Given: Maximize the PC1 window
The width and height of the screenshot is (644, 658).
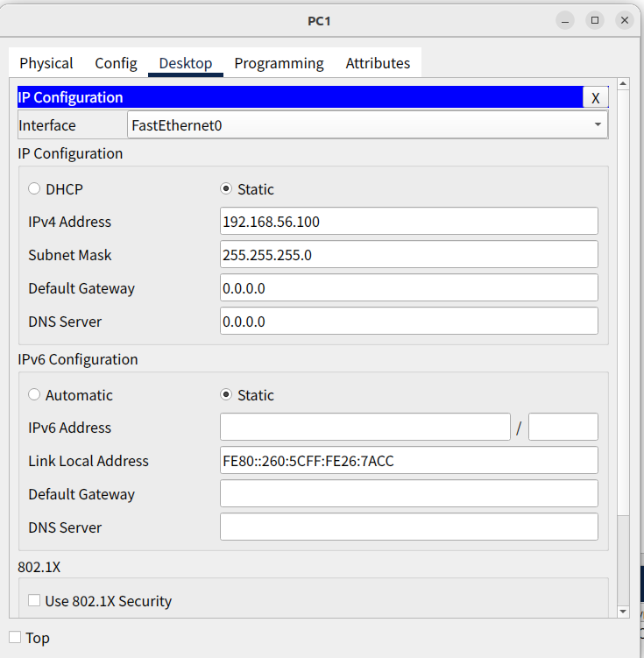Looking at the screenshot, I should (595, 20).
